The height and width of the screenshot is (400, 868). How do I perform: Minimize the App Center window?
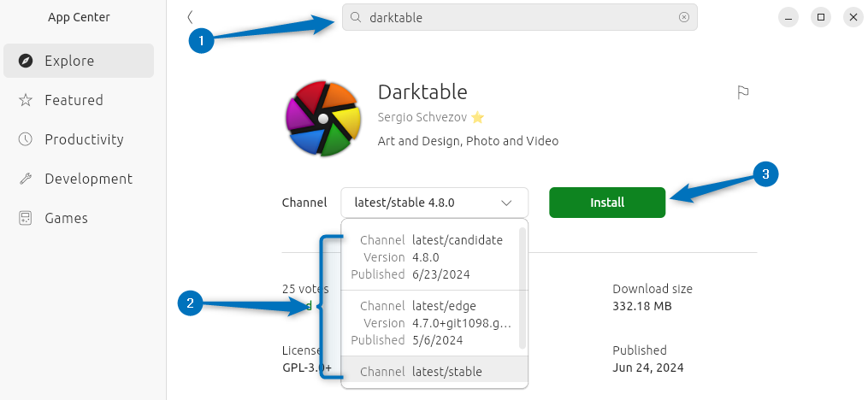[x=788, y=17]
